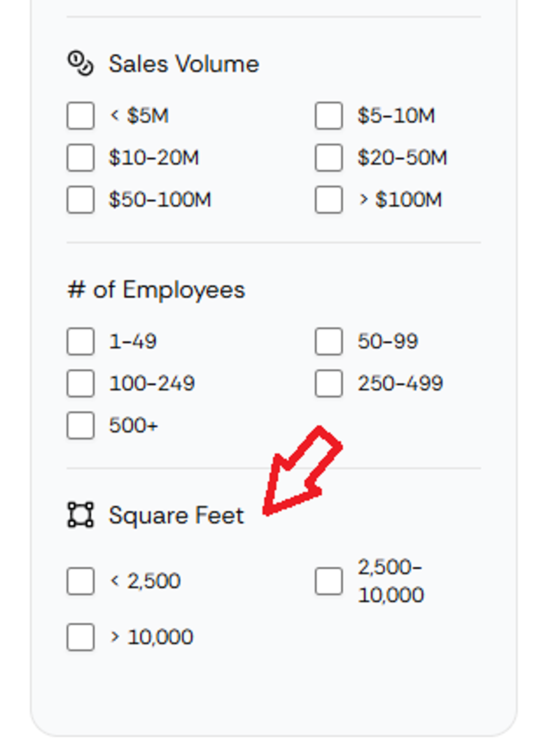Click the Sales Volume section heading
The width and height of the screenshot is (535, 756).
pyautogui.click(x=184, y=64)
